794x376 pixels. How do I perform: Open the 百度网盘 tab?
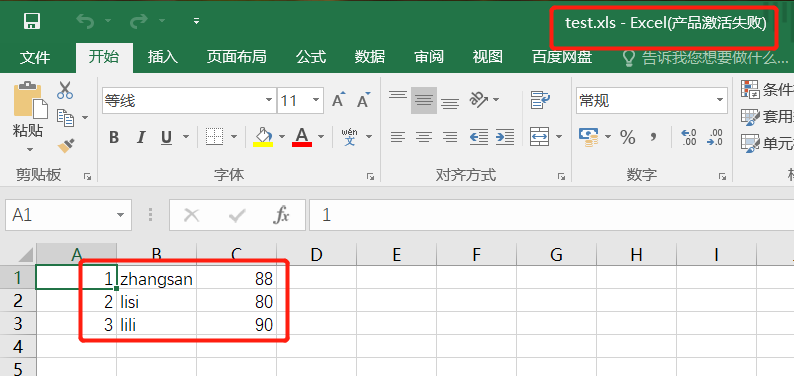[562, 57]
